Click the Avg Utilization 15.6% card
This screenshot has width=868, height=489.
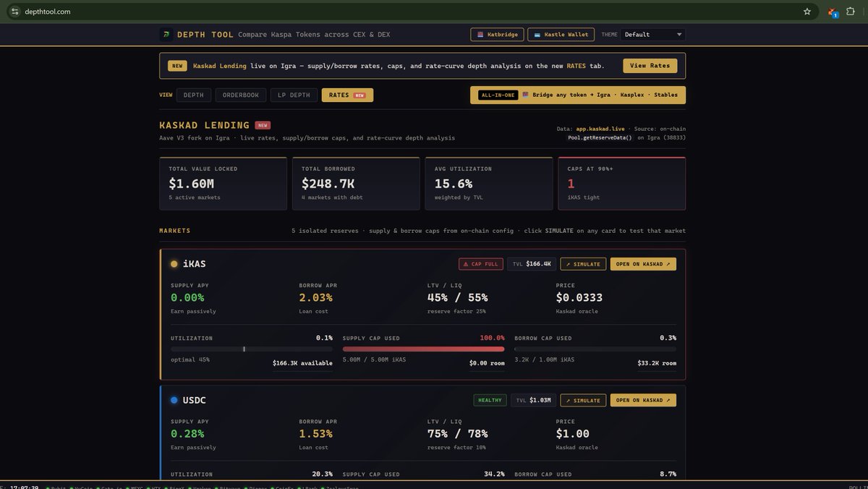point(489,184)
